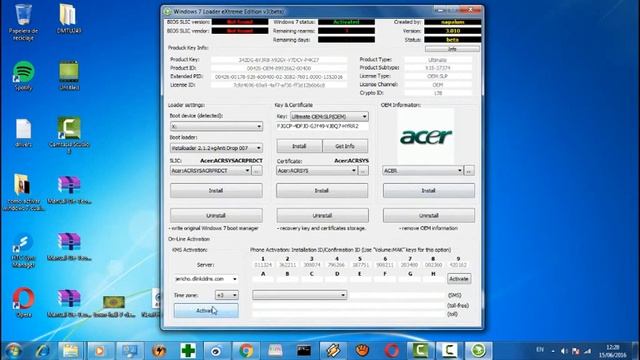This screenshot has height=360, width=640.
Task: Click the License ID value
Action: [x=279, y=85]
